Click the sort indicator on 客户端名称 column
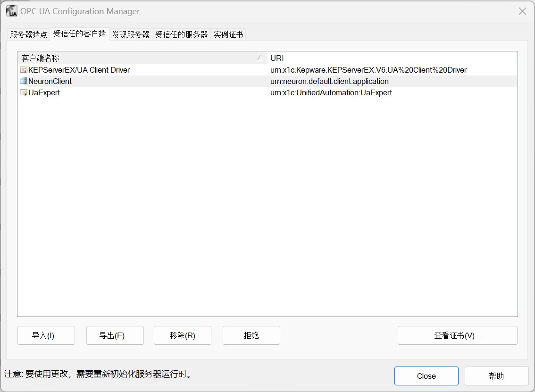 point(260,58)
